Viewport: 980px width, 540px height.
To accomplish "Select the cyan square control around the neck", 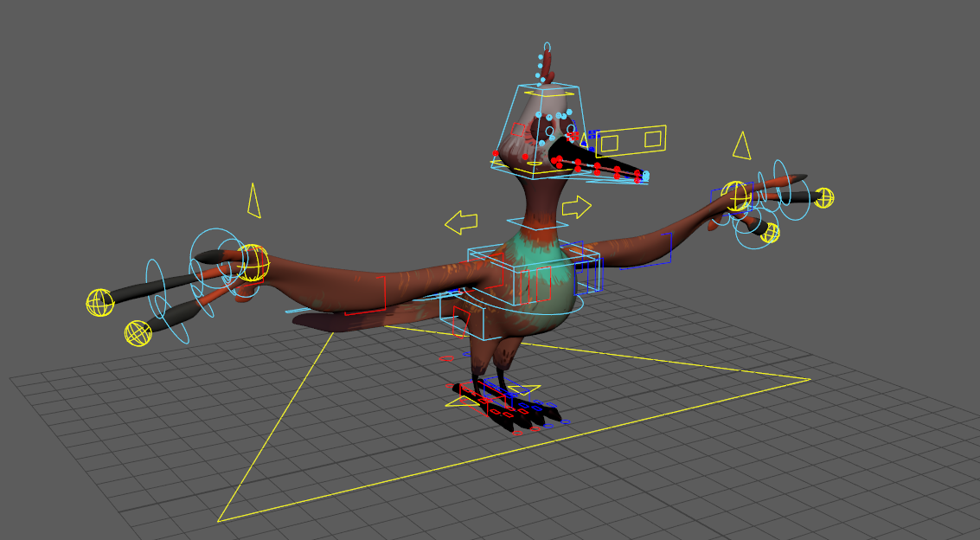I will (537, 222).
